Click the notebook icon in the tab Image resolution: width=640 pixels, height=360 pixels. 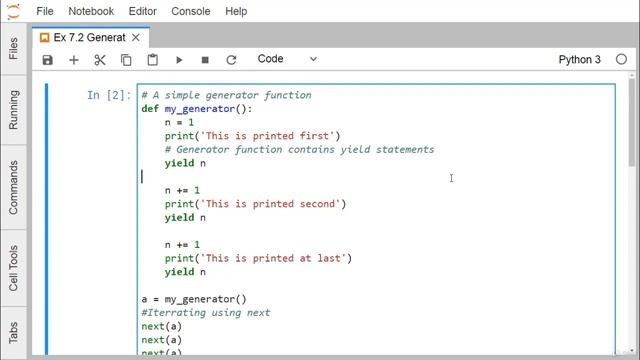44,38
